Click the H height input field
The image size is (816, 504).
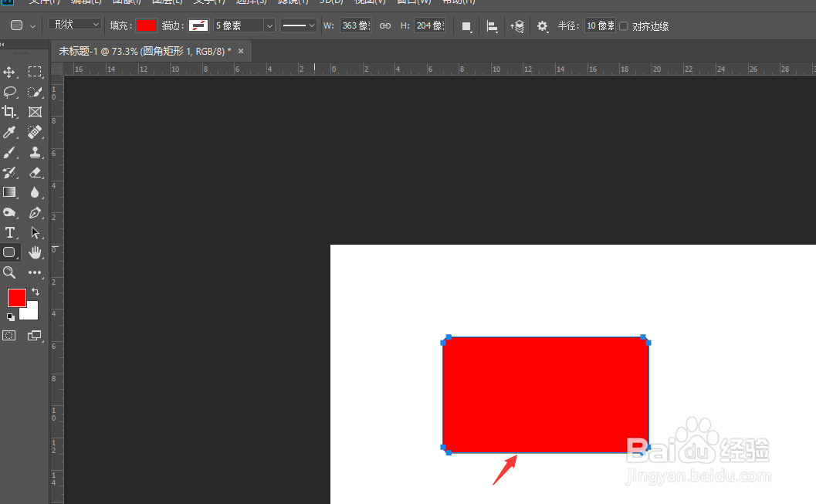[429, 25]
